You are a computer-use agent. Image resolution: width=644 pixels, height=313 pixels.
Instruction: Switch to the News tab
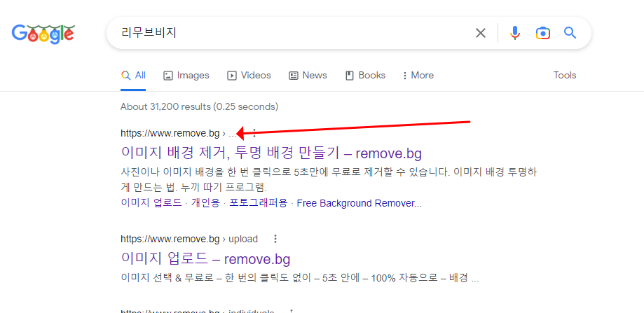308,76
